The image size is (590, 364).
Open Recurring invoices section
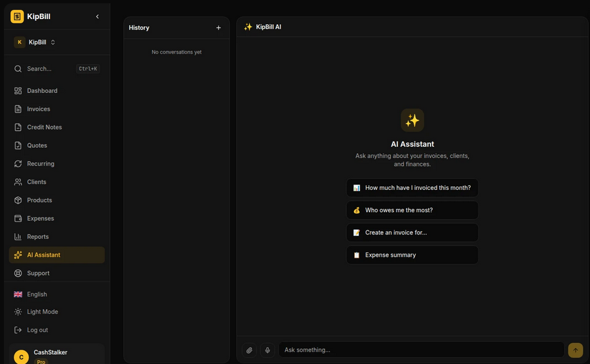tap(57, 164)
